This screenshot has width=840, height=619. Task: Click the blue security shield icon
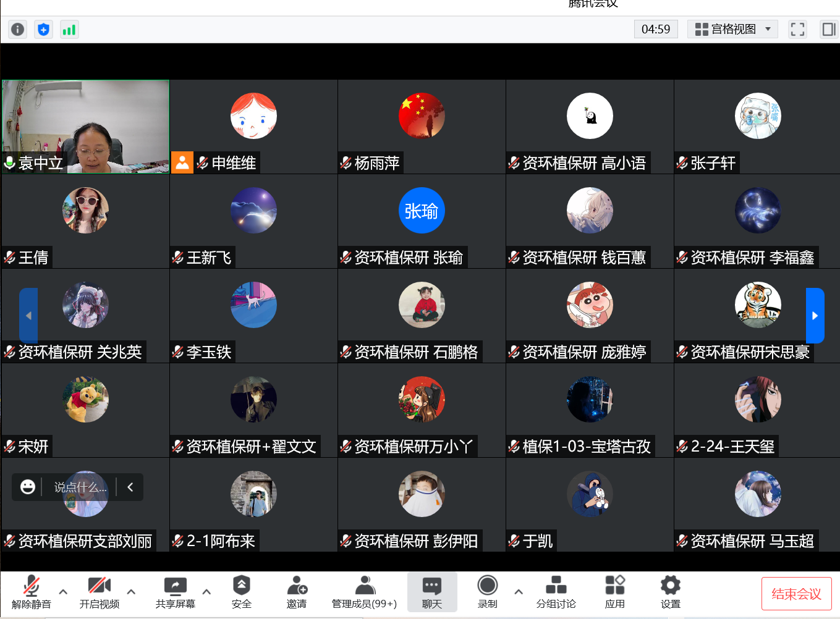[43, 29]
